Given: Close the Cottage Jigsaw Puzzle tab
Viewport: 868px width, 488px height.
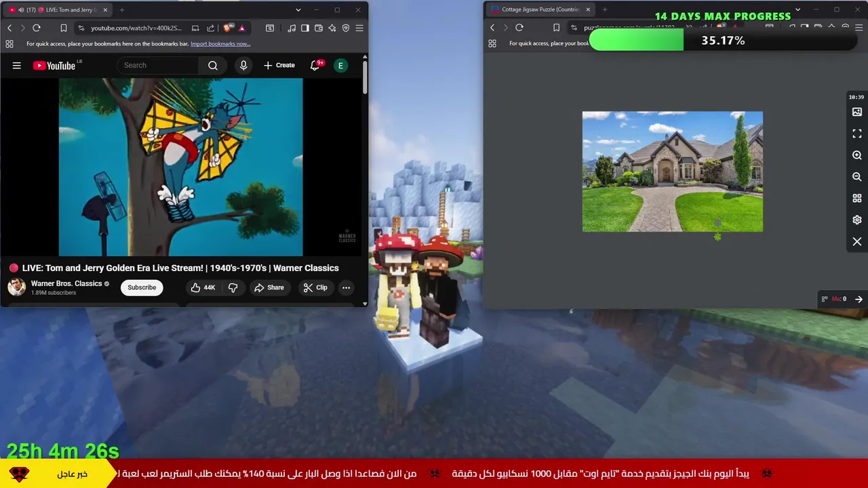Looking at the screenshot, I should coord(588,9).
